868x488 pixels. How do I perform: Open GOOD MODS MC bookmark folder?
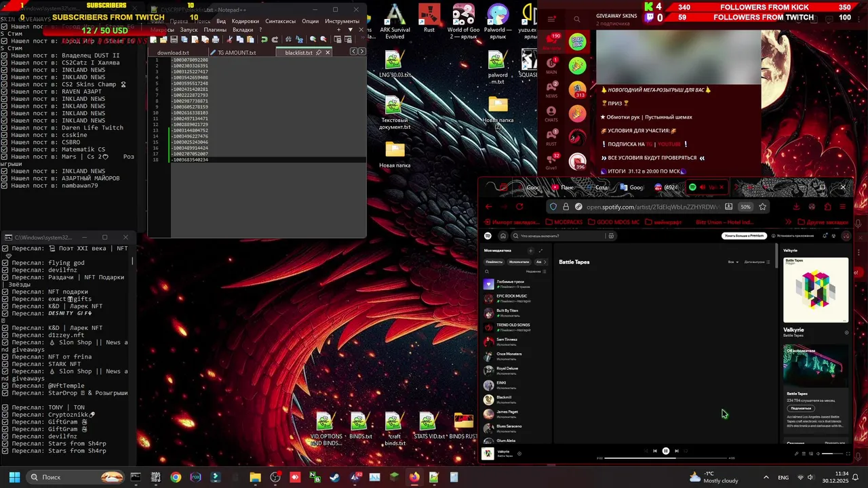613,222
